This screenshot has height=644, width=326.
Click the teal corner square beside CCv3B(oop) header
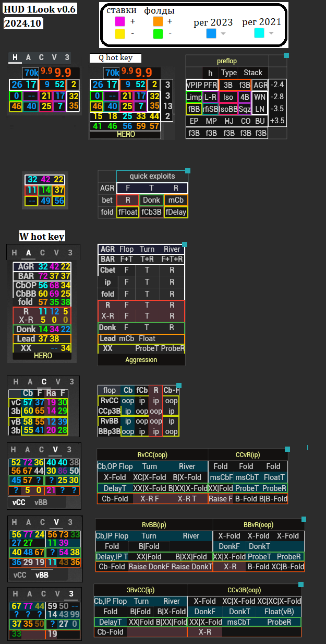click(x=300, y=584)
